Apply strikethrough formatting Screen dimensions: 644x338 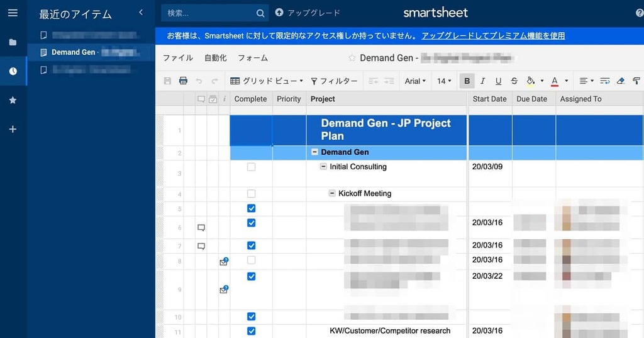[x=514, y=81]
